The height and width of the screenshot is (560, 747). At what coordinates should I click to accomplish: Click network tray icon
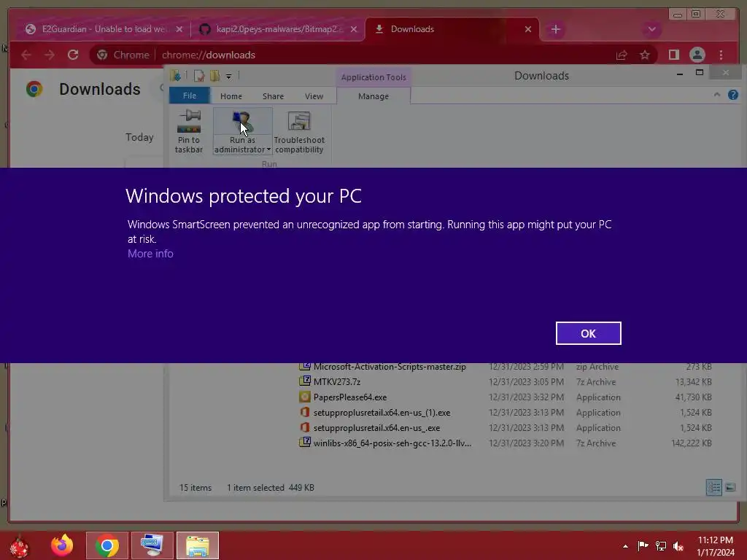coord(661,545)
